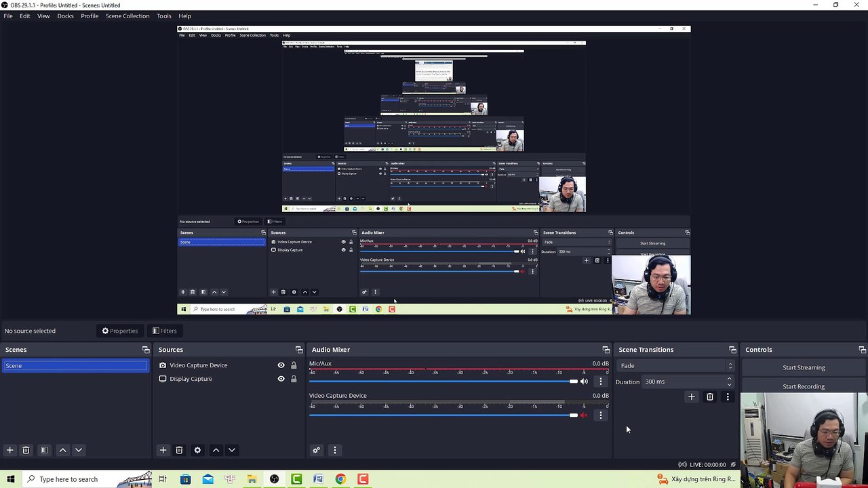This screenshot has width=868, height=488.
Task: Click Start Streaming button
Action: click(x=804, y=367)
